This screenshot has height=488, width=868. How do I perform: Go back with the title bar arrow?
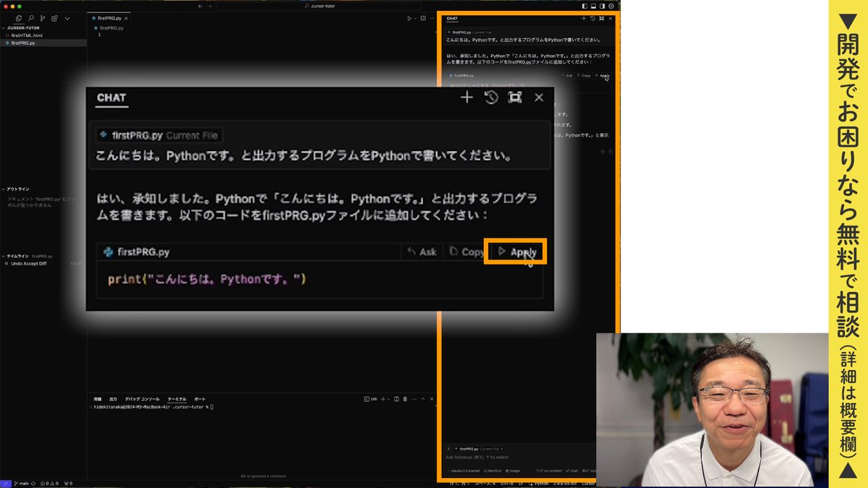coord(200,6)
